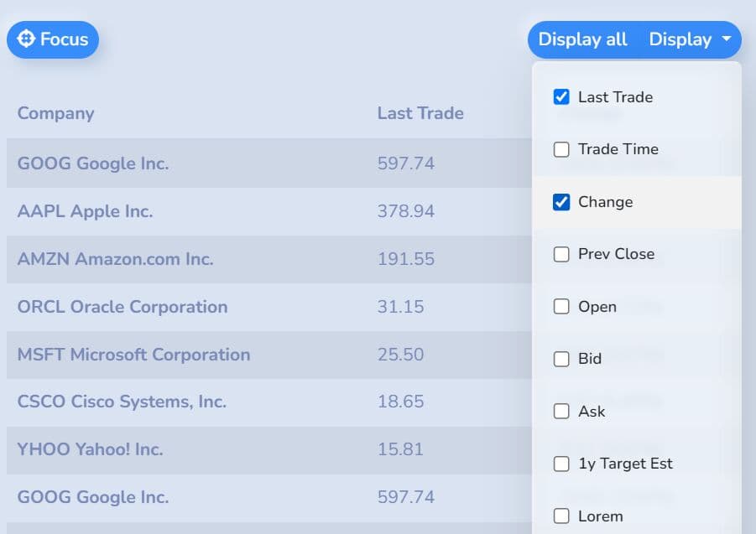Check the Bid checkbox
The image size is (756, 534).
coord(561,359)
